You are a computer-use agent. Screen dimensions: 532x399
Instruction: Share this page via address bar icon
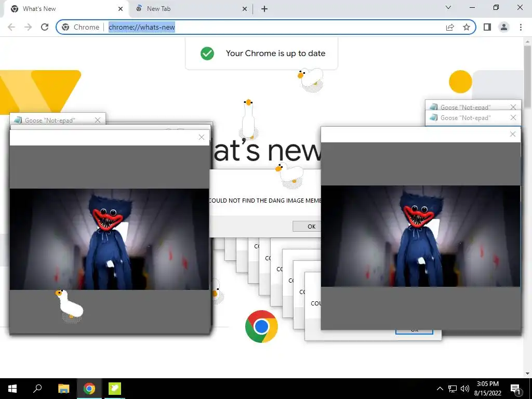pos(450,27)
